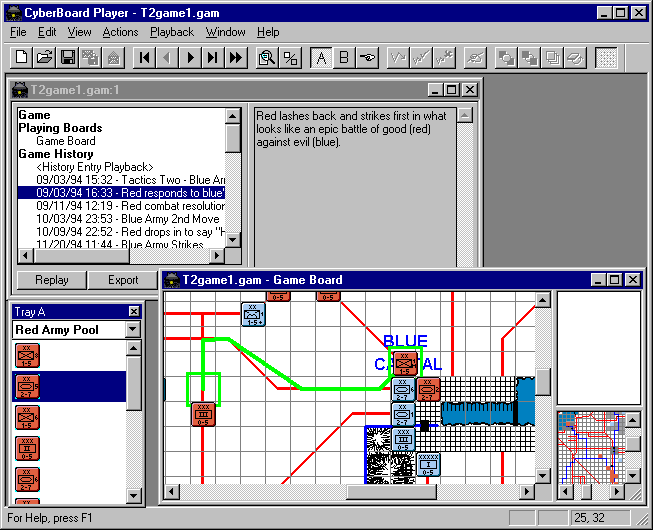The height and width of the screenshot is (530, 653).
Task: Click the New file toolbar icon
Action: (x=21, y=57)
